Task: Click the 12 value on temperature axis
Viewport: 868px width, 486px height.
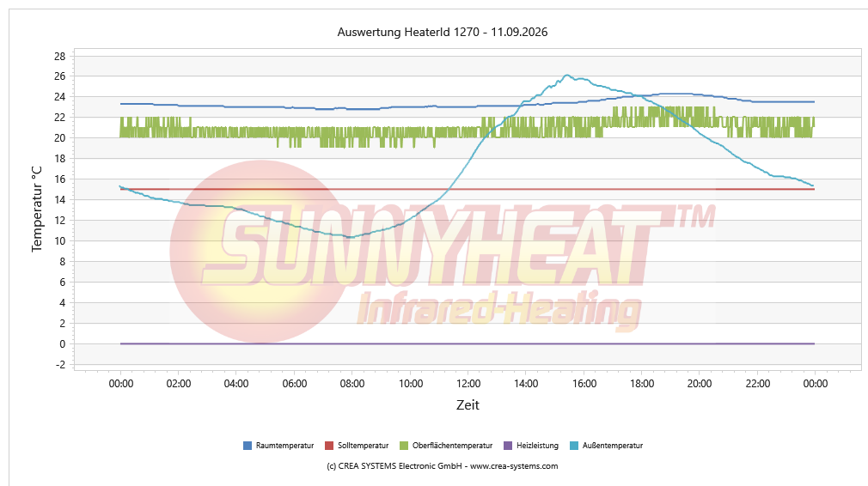Action: click(60, 221)
